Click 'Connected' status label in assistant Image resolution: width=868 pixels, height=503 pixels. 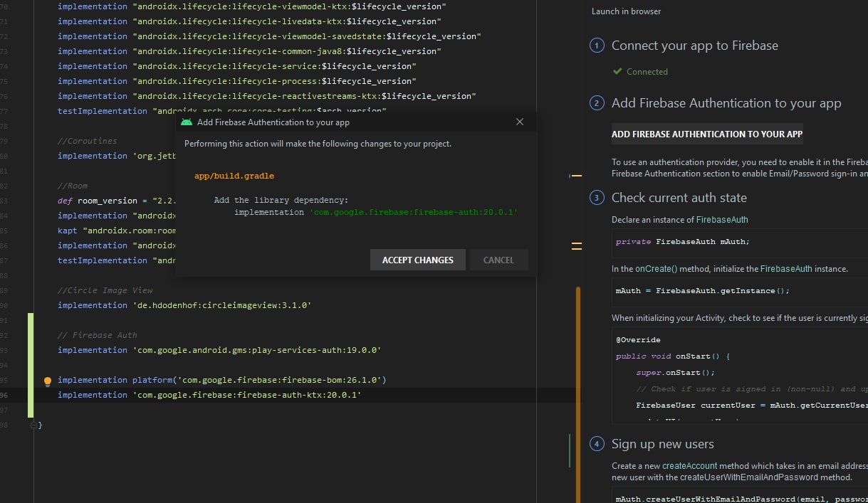pyautogui.click(x=647, y=72)
